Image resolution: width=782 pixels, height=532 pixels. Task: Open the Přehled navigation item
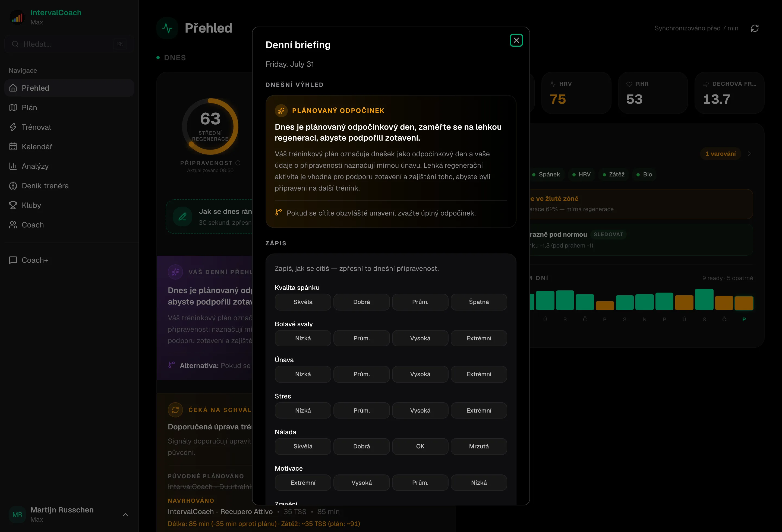point(69,88)
